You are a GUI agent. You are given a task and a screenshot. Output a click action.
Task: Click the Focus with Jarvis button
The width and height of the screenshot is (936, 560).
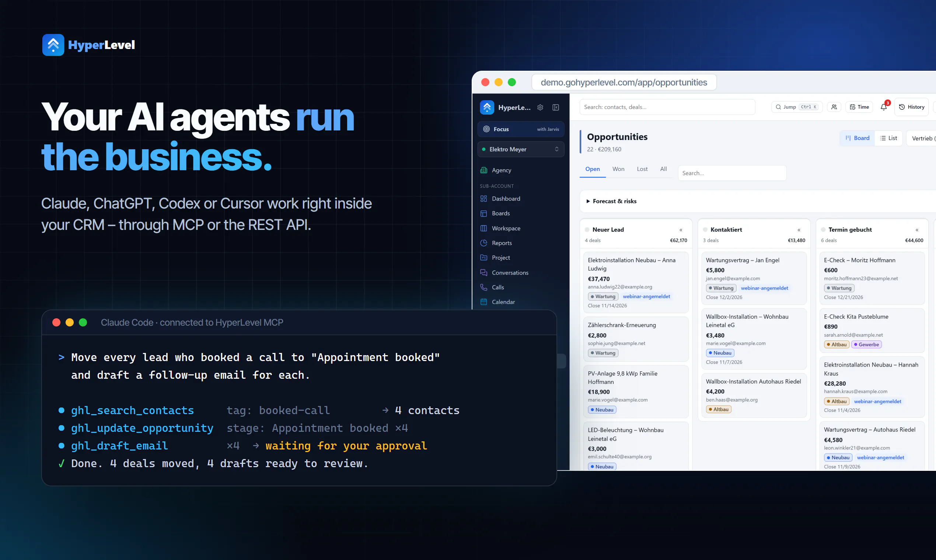521,129
